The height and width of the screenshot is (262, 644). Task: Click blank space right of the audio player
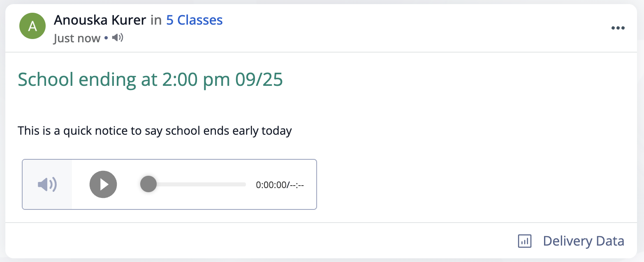click(x=473, y=184)
